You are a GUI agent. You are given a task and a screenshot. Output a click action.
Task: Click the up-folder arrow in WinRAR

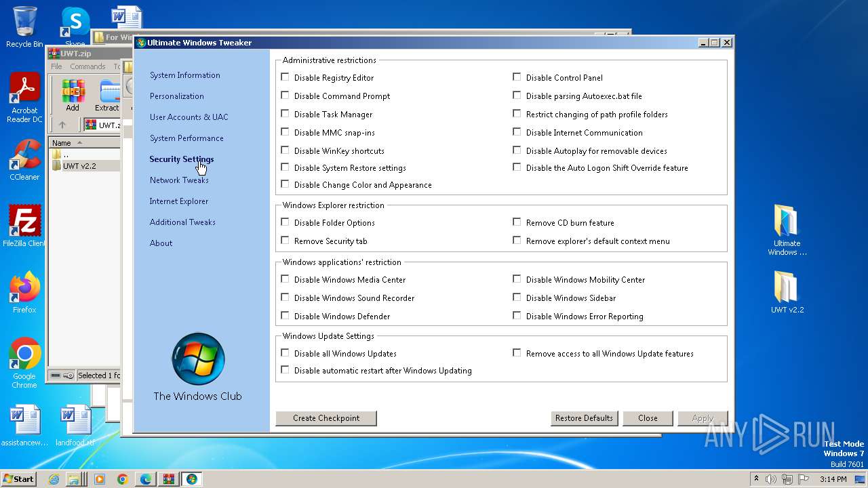point(62,125)
